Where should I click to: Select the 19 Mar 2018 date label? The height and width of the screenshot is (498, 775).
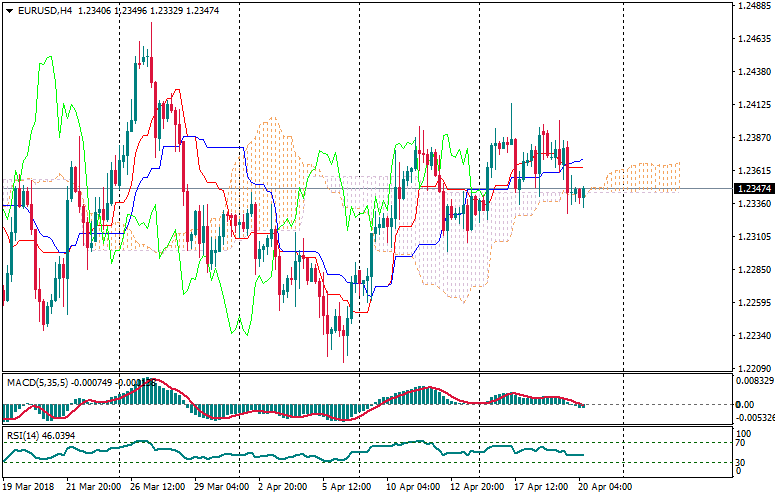tap(29, 486)
